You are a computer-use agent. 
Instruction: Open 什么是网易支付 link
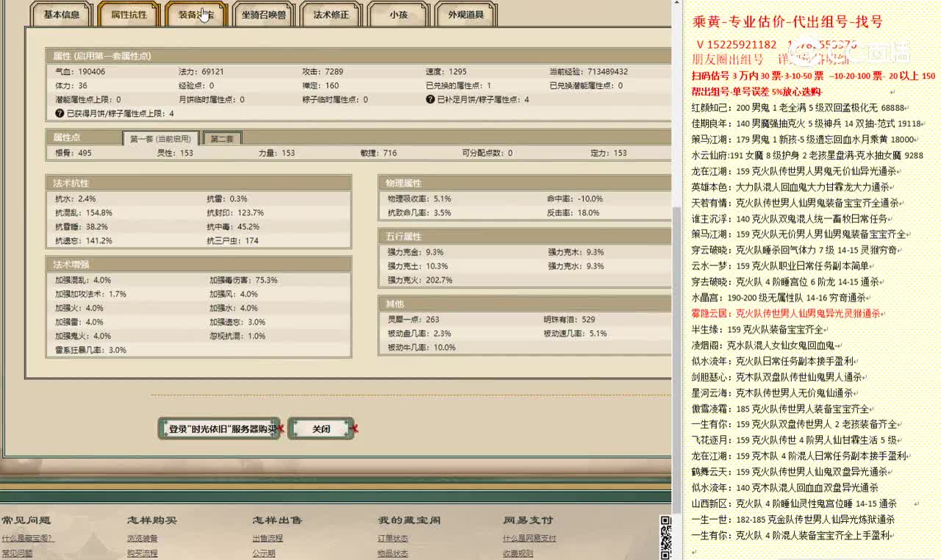530,538
